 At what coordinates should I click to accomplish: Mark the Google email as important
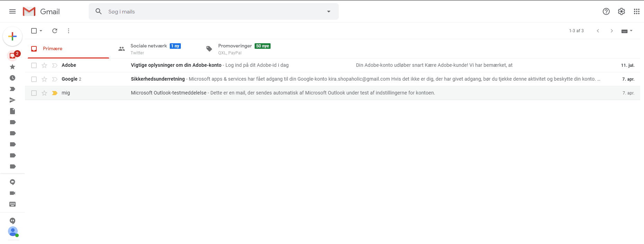[55, 79]
